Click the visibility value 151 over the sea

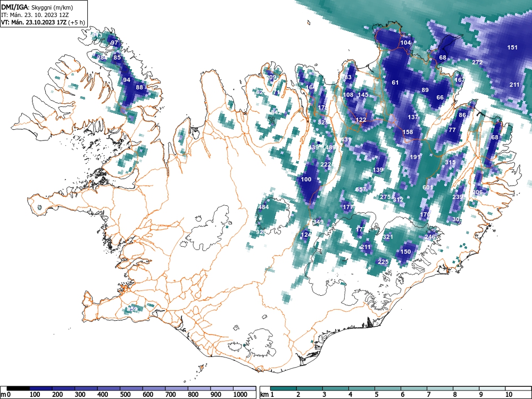click(x=512, y=47)
